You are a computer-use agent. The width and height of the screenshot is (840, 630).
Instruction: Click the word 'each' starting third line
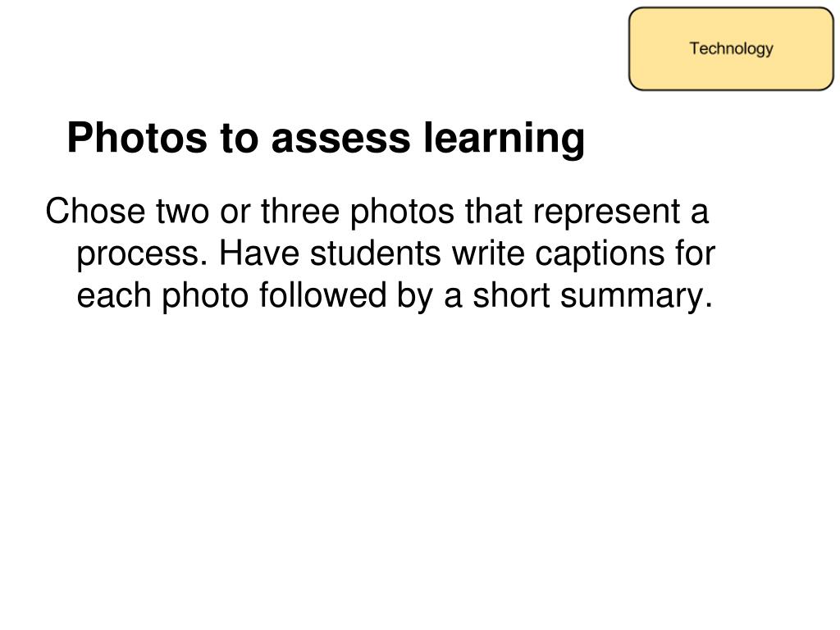(114, 295)
